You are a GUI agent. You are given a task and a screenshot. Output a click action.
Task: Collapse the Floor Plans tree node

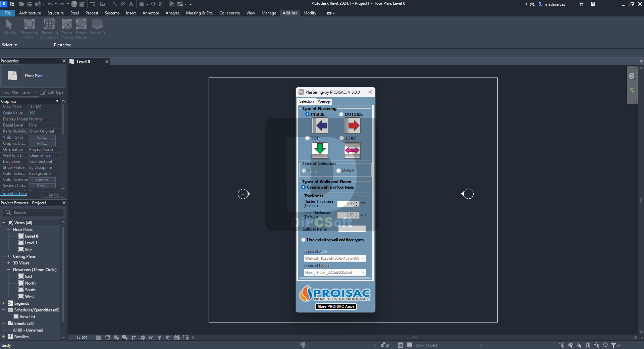pos(9,229)
